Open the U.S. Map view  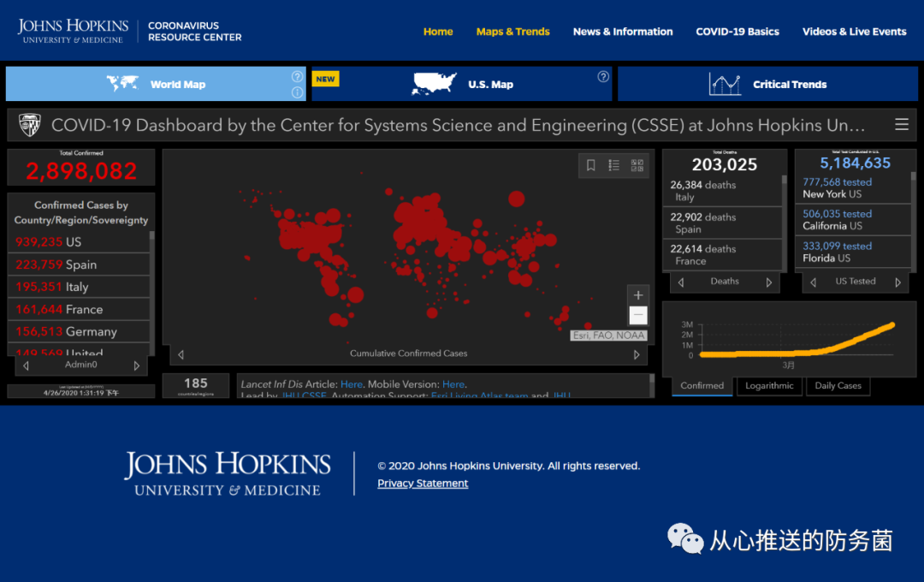click(461, 84)
